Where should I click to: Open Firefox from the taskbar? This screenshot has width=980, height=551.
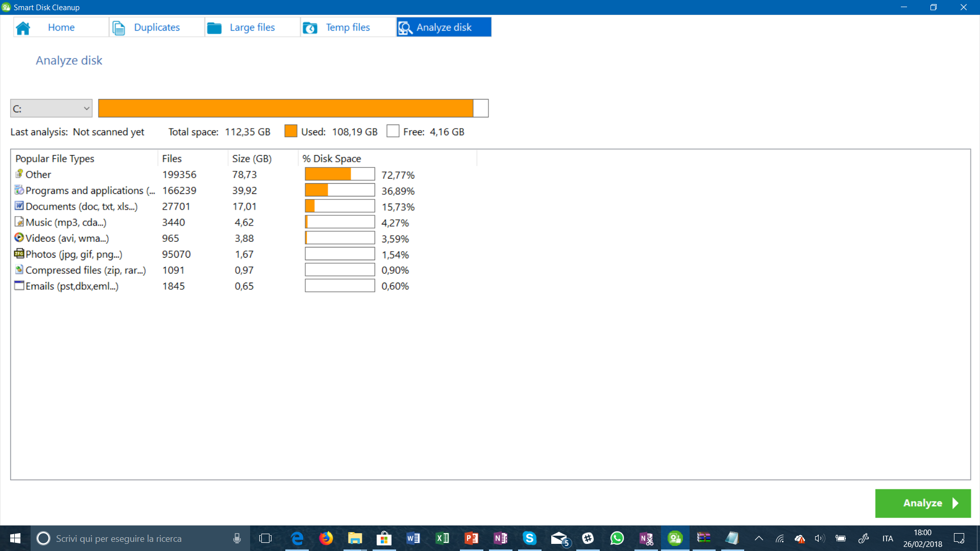coord(326,538)
